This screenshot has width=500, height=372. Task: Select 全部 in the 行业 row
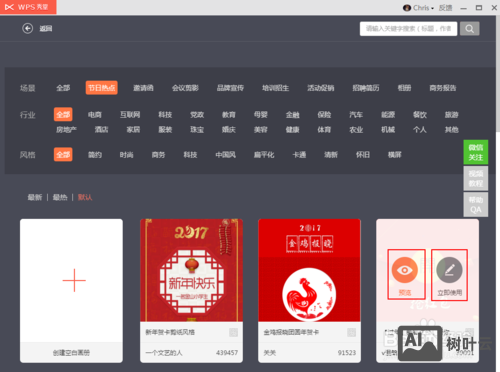[x=63, y=115]
